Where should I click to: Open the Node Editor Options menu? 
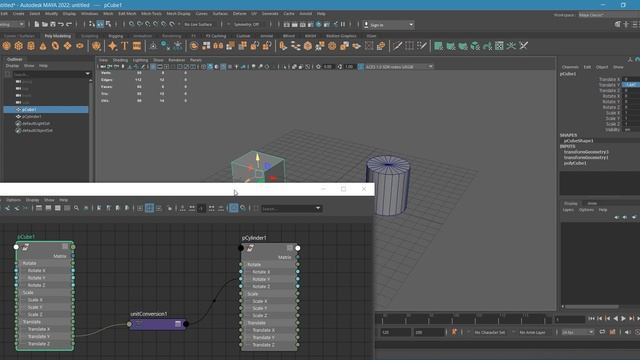point(13,200)
